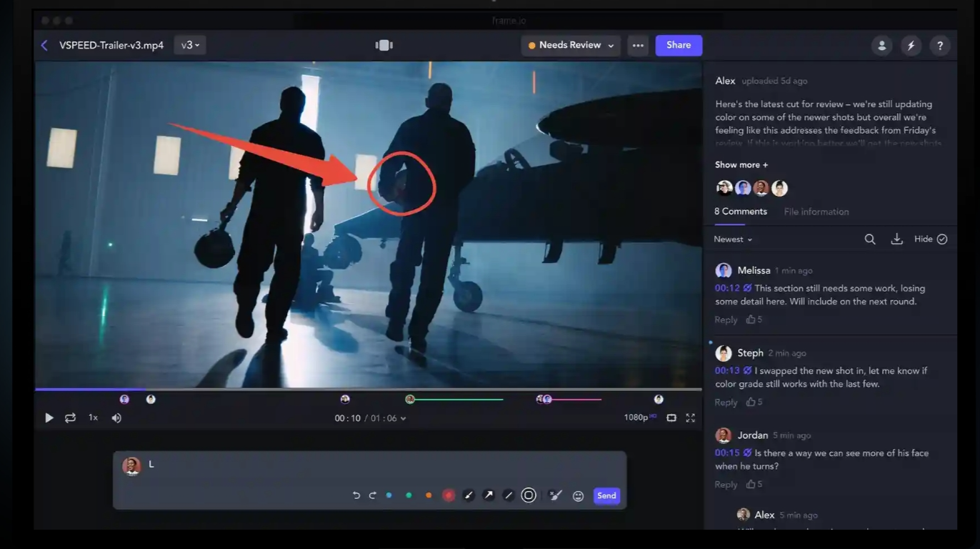Open the Needs Review status dropdown
980x549 pixels.
571,45
